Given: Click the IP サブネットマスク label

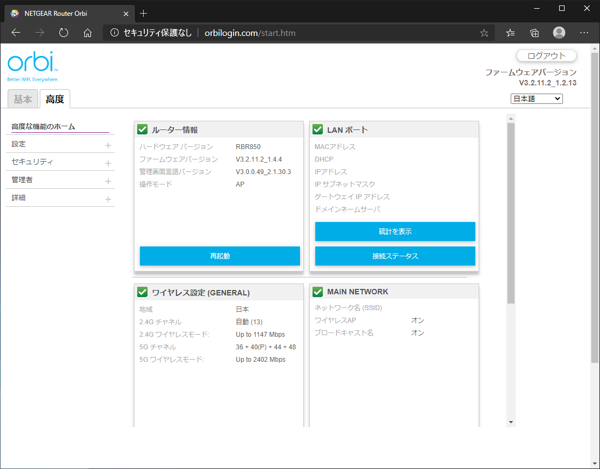Looking at the screenshot, I should click(345, 184).
